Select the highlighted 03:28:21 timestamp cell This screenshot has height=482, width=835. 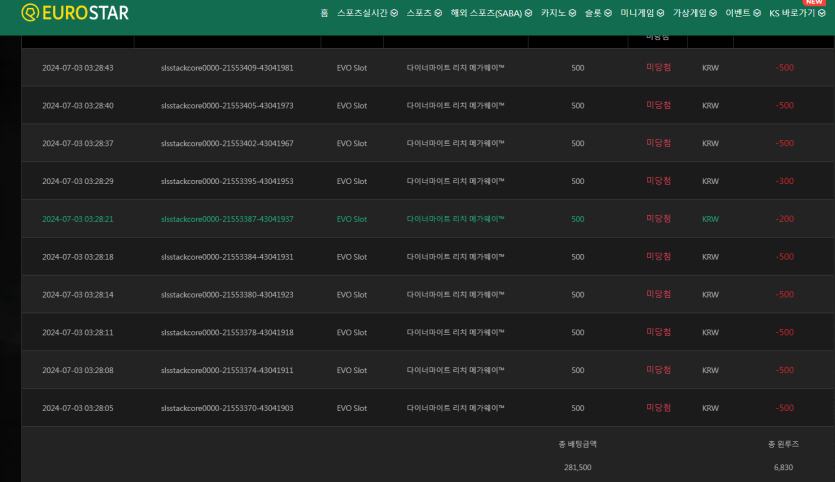tap(78, 219)
